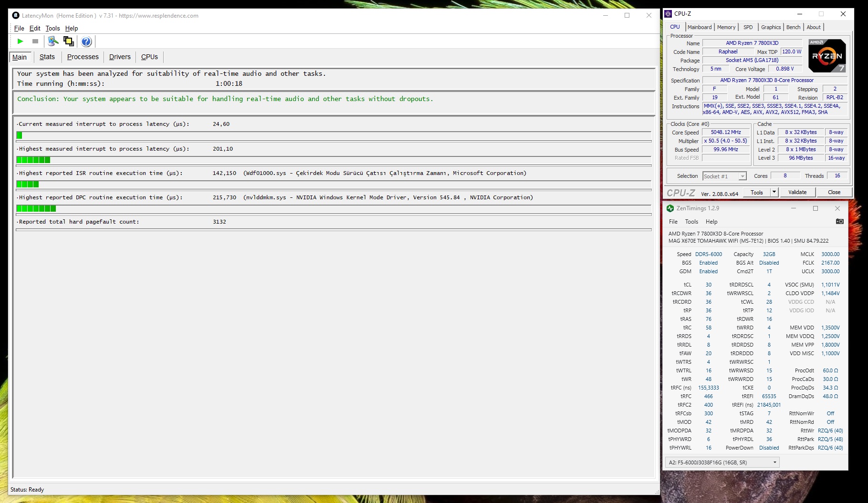The height and width of the screenshot is (503, 868).
Task: Click ZenTimings title bar app icon
Action: click(x=670, y=208)
